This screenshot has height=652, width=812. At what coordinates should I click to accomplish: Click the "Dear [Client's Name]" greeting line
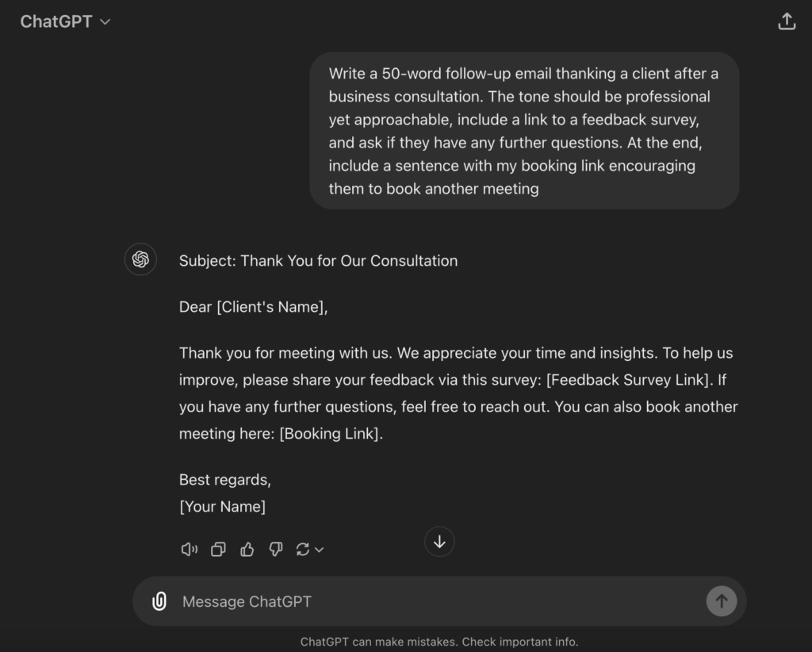[x=253, y=307]
